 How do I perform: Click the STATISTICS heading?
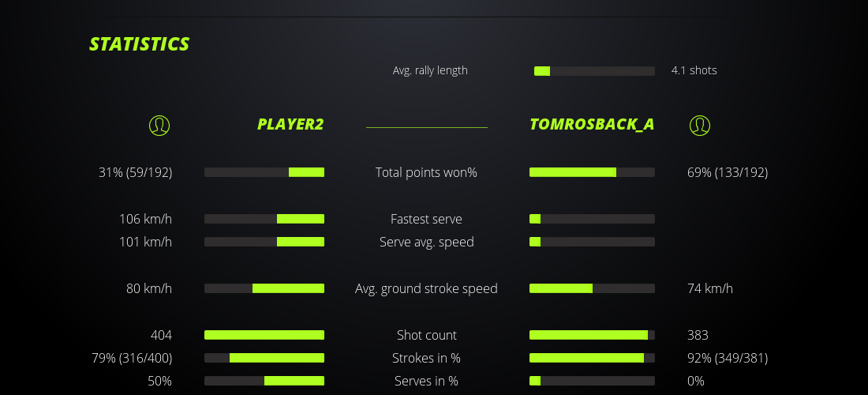point(140,44)
